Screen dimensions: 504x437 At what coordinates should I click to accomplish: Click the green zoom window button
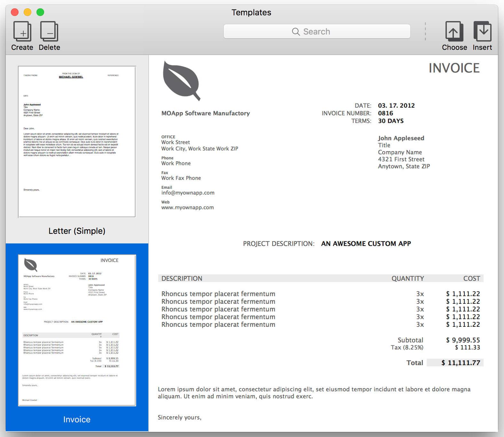coord(40,12)
